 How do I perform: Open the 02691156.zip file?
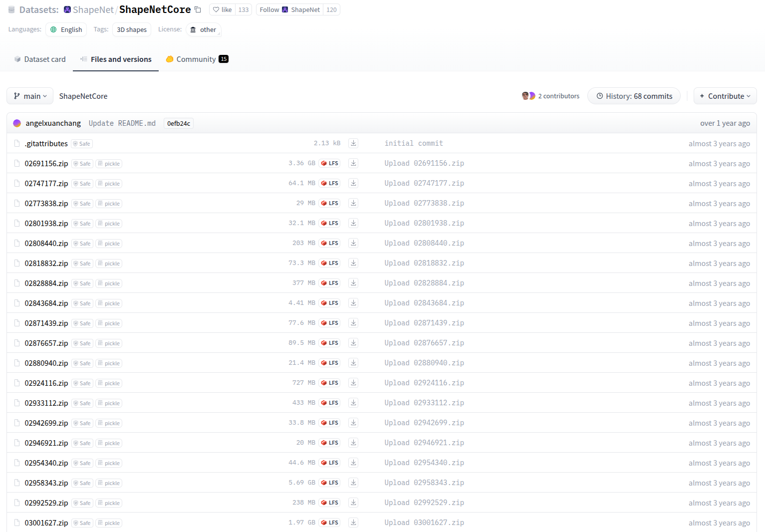[x=46, y=163]
